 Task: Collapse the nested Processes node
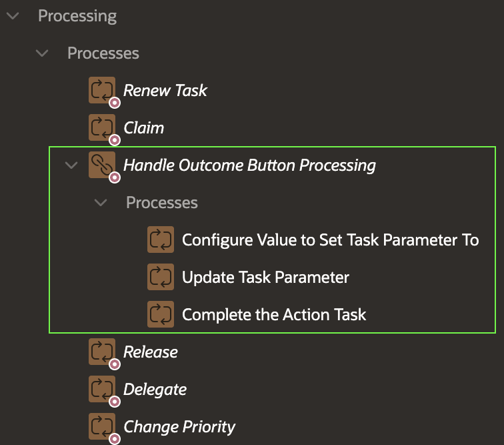coord(101,202)
